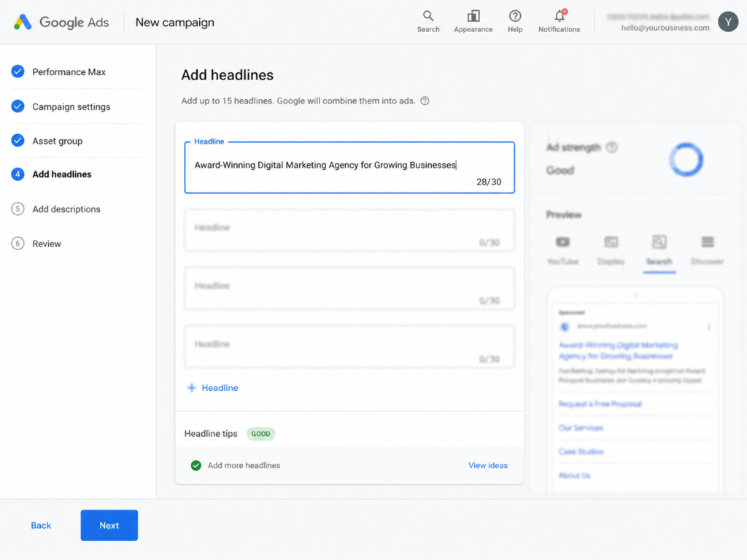
Task: Click the Discover preview icon
Action: [708, 242]
